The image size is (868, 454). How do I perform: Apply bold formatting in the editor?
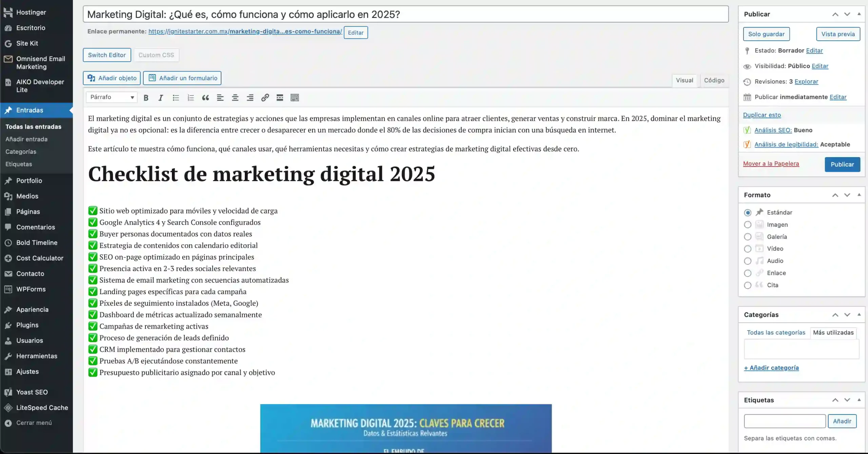click(x=146, y=97)
